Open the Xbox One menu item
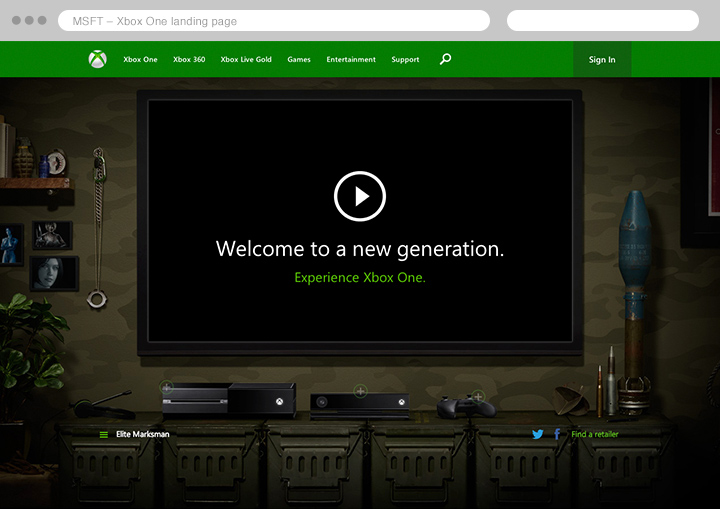The image size is (720, 509). point(140,60)
